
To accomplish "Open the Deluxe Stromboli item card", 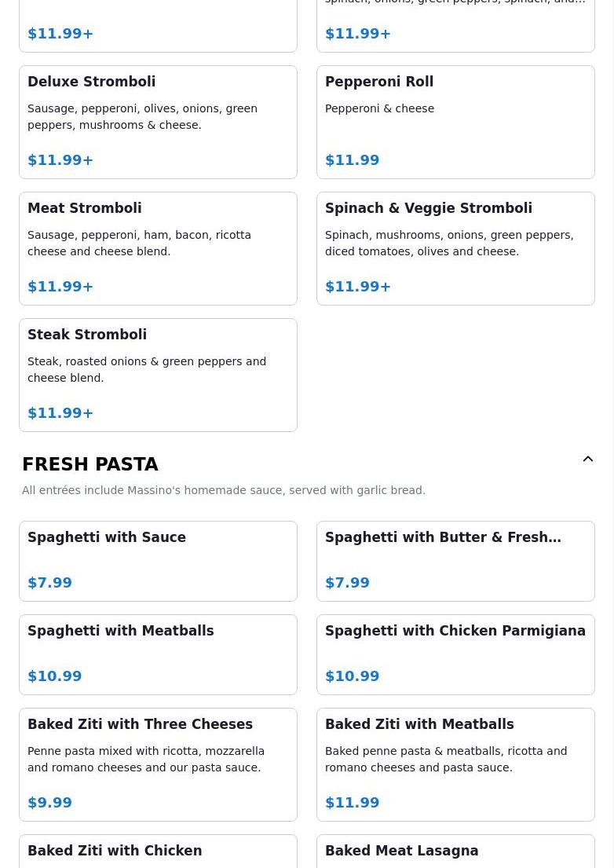I will pos(158,123).
